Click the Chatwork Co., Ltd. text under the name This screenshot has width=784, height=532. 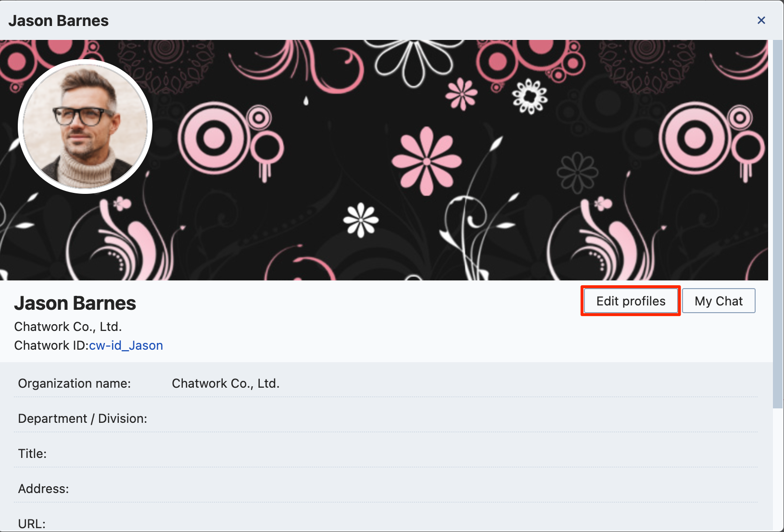[x=68, y=327]
